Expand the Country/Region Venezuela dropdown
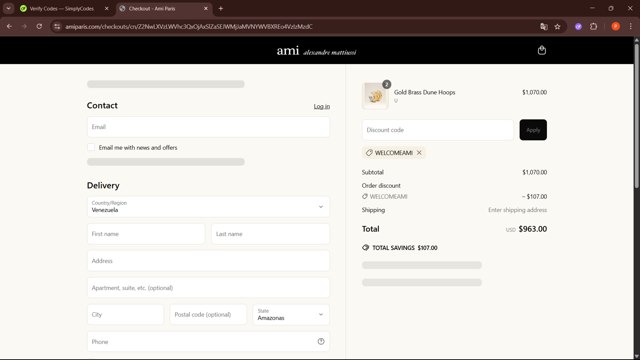This screenshot has height=360, width=640. 208,207
